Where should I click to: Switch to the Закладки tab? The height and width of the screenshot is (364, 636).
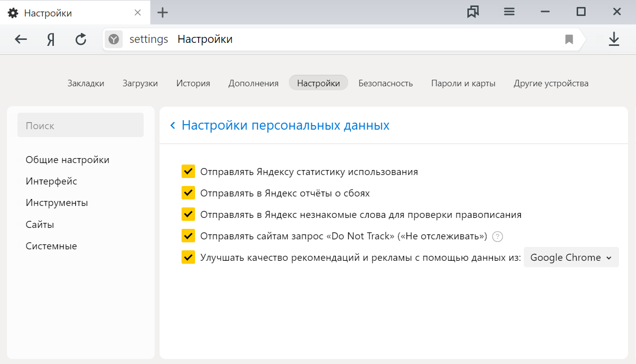tap(86, 83)
